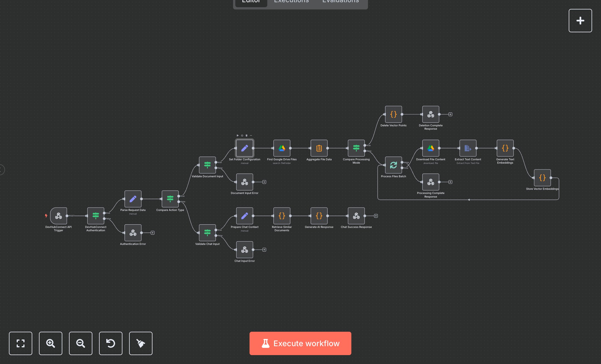The height and width of the screenshot is (364, 601).
Task: Zoom out of the workflow canvas
Action: [81, 343]
